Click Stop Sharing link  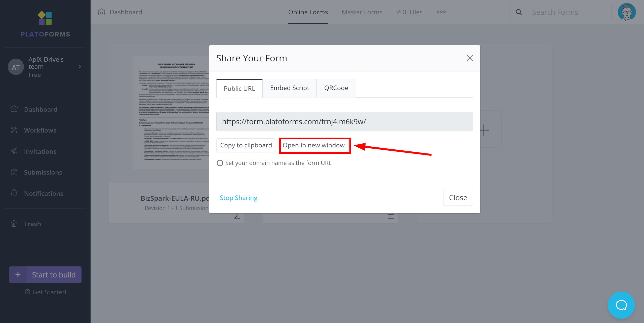[238, 197]
